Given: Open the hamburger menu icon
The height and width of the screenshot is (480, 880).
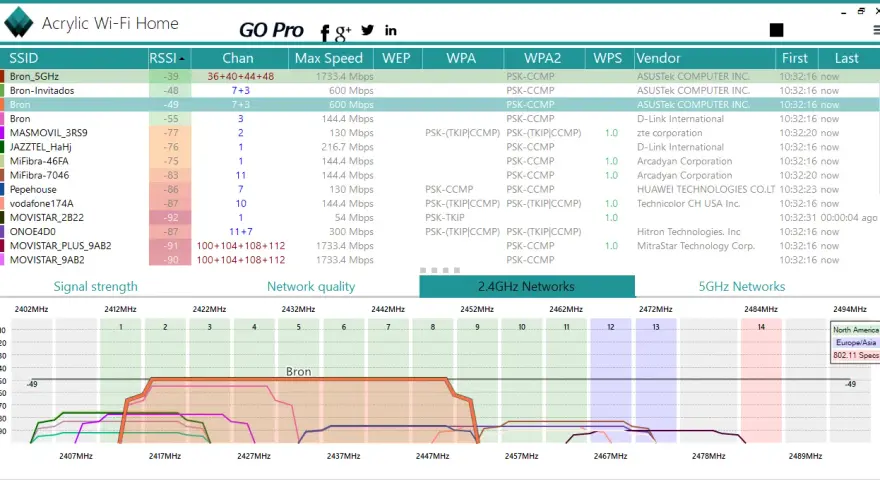Looking at the screenshot, I should point(876,30).
